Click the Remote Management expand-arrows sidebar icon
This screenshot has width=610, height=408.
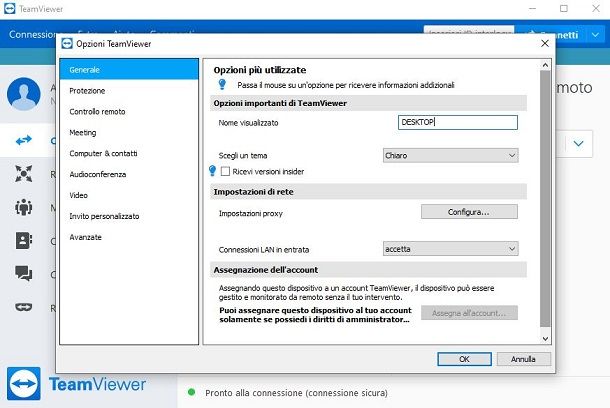[23, 173]
